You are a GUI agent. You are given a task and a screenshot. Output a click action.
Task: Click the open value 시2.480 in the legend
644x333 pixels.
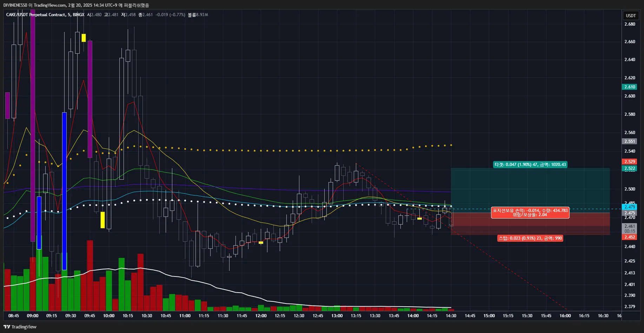pyautogui.click(x=94, y=15)
